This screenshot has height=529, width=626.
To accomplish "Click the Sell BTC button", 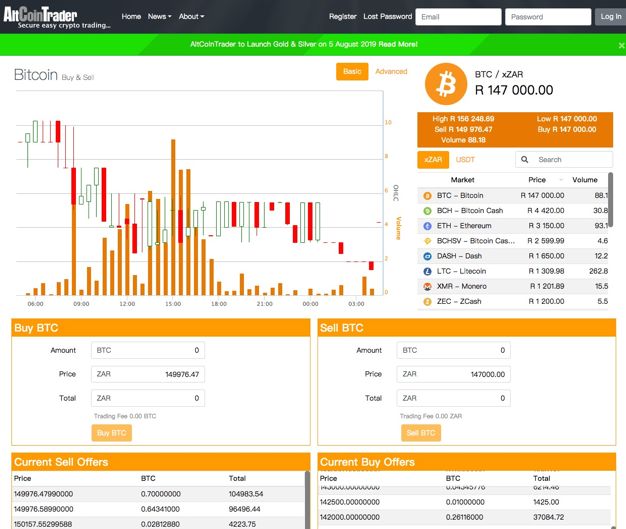I will 421,433.
